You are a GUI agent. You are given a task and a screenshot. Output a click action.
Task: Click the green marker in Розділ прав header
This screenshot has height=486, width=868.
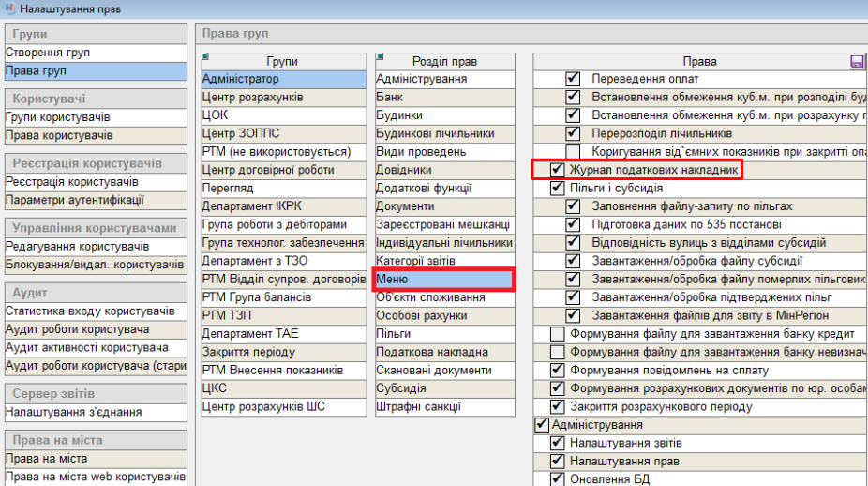(379, 56)
